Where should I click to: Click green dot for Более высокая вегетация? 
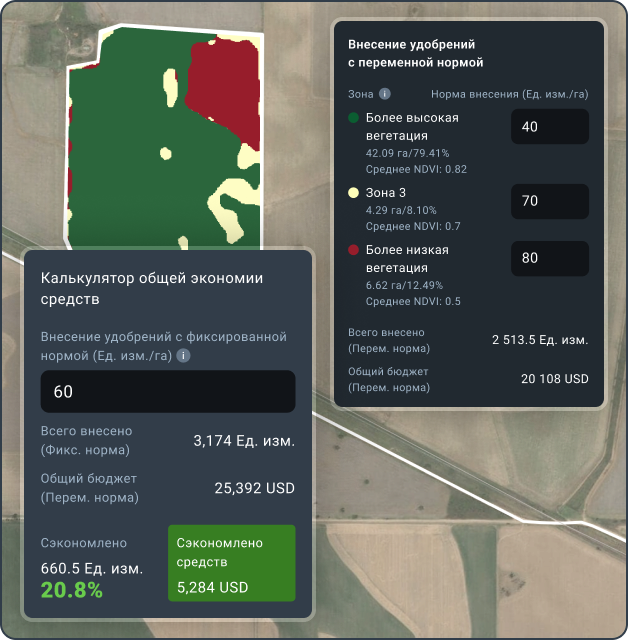coord(353,118)
